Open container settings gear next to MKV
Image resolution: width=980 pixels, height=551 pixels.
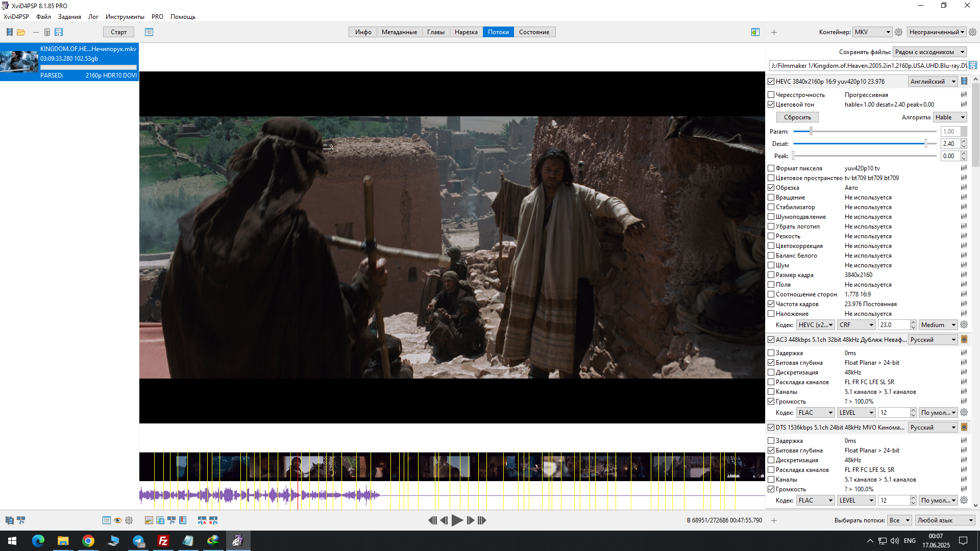coord(899,32)
